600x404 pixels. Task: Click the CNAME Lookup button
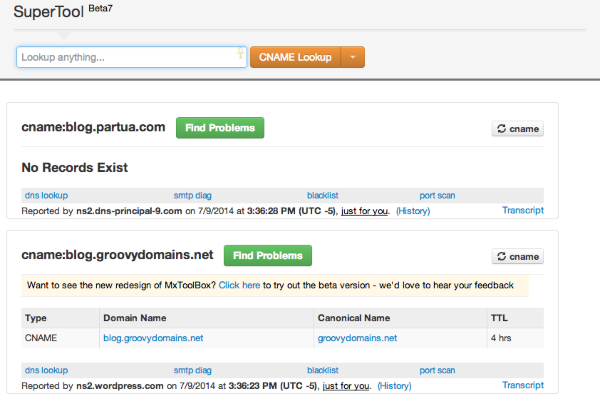(295, 57)
